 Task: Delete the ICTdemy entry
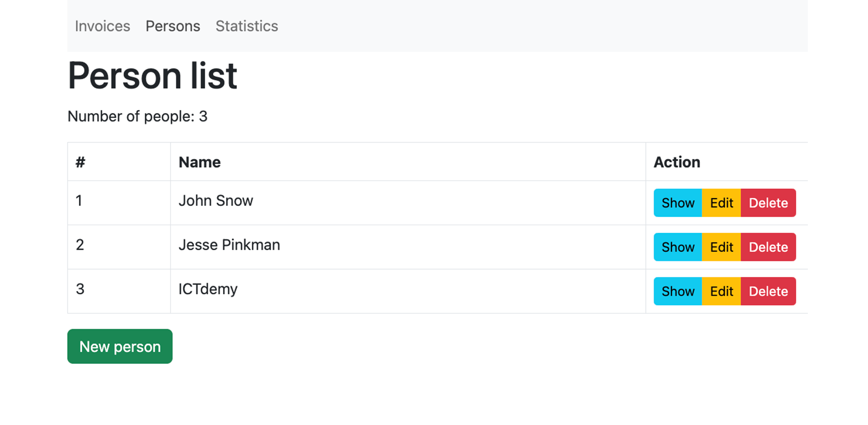point(768,291)
